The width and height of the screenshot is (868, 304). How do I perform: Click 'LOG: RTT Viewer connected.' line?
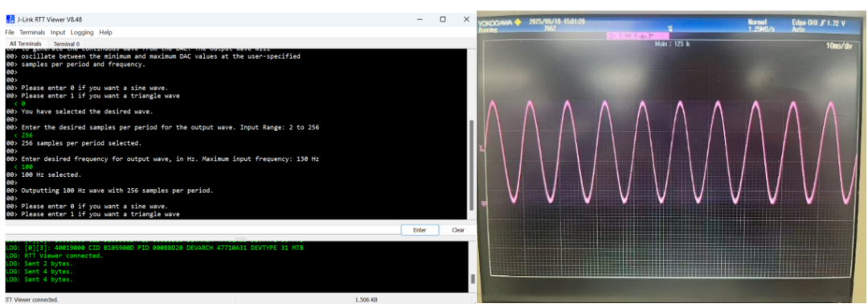click(x=55, y=256)
